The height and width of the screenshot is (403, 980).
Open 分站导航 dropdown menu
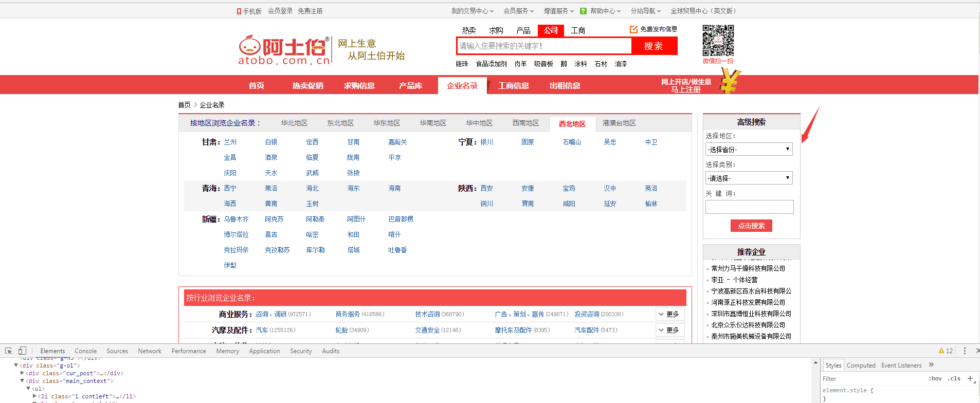pos(645,11)
